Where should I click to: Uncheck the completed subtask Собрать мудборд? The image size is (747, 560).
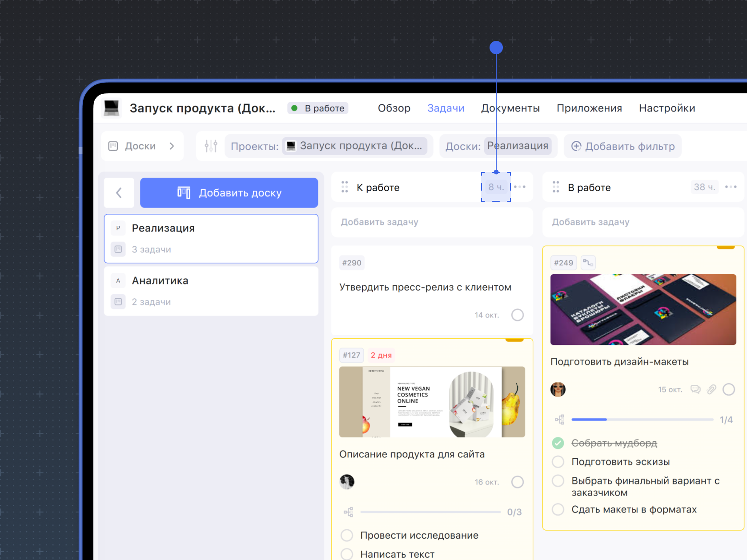tap(558, 443)
